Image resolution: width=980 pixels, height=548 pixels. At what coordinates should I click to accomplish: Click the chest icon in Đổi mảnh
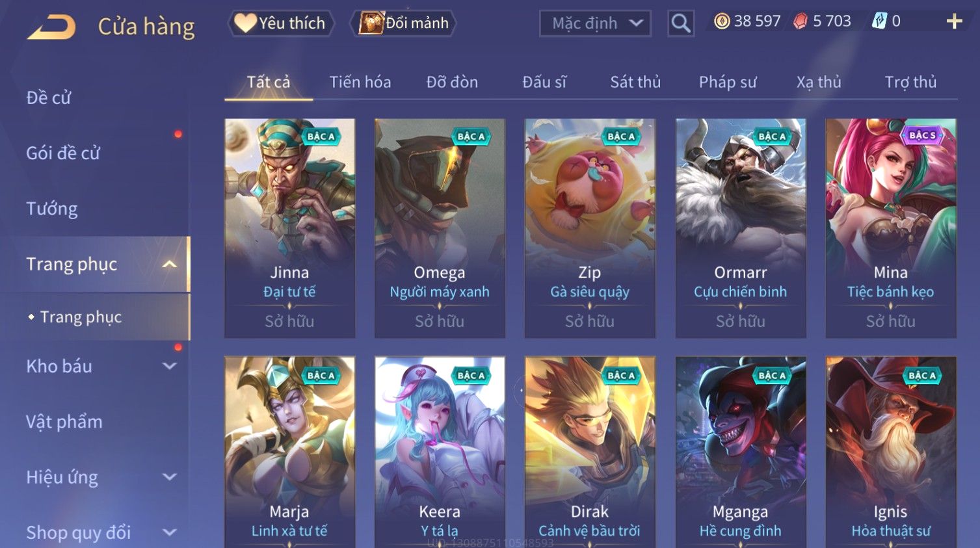click(371, 23)
